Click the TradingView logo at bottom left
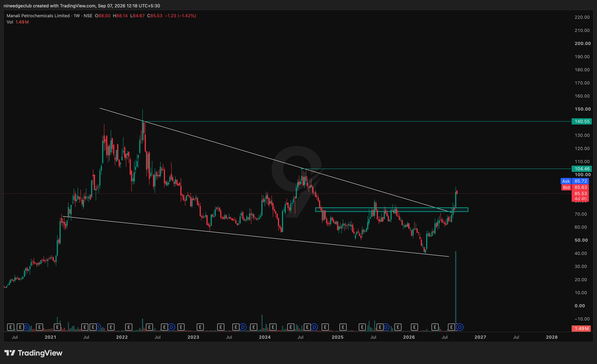Viewport: 597px width, 364px height. coord(33,353)
